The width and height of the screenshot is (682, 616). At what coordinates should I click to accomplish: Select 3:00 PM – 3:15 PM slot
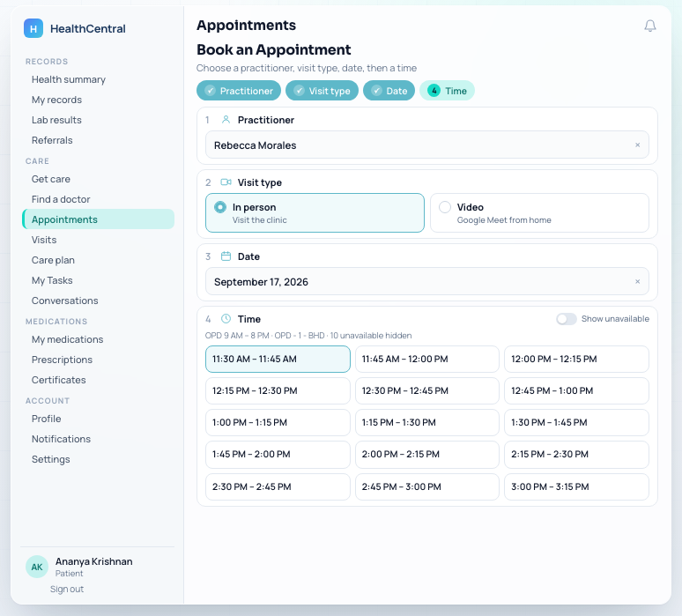coord(576,486)
